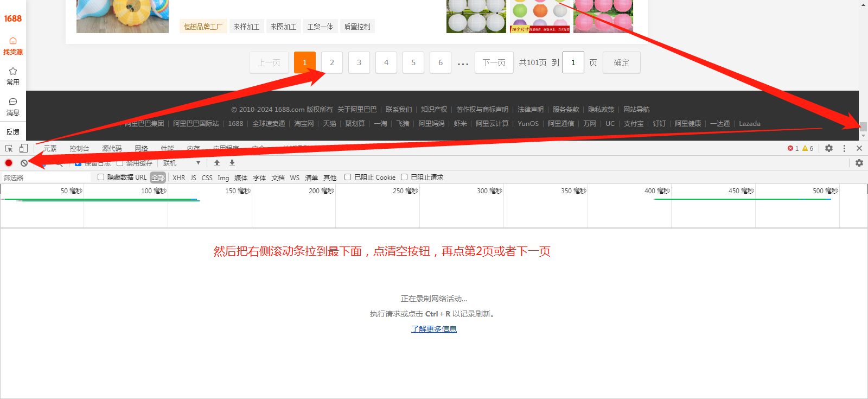The height and width of the screenshot is (399, 868).
Task: Toggle device toolbar icon in DevTools
Action: click(23, 148)
